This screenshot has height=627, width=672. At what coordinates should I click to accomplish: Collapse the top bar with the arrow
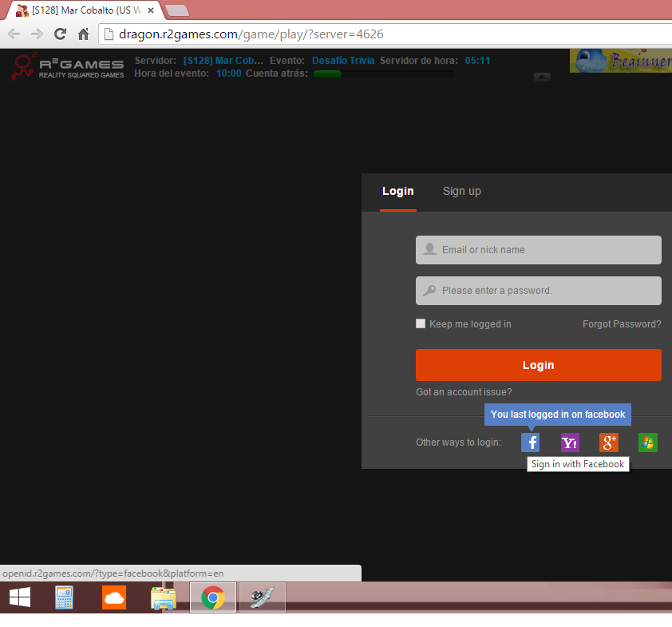542,77
